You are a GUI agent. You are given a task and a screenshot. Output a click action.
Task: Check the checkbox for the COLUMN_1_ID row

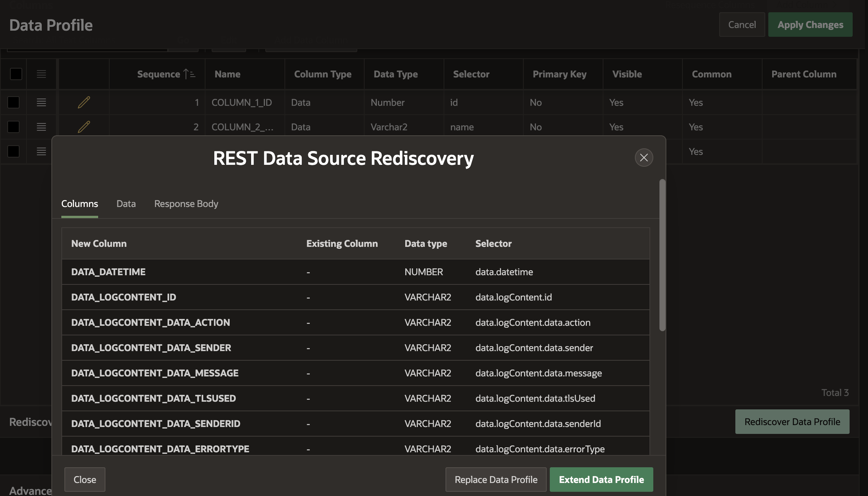13,102
